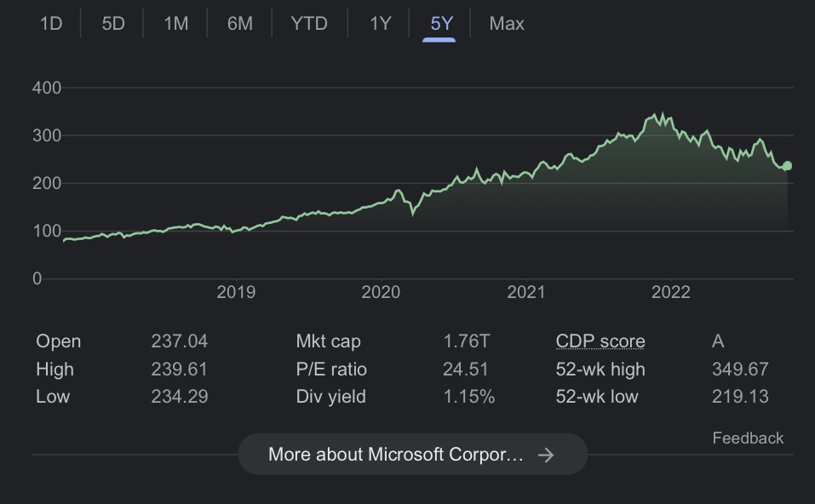Screen dimensions: 815x504
Task: Click the 52-wk high value 349.67
Action: point(739,369)
